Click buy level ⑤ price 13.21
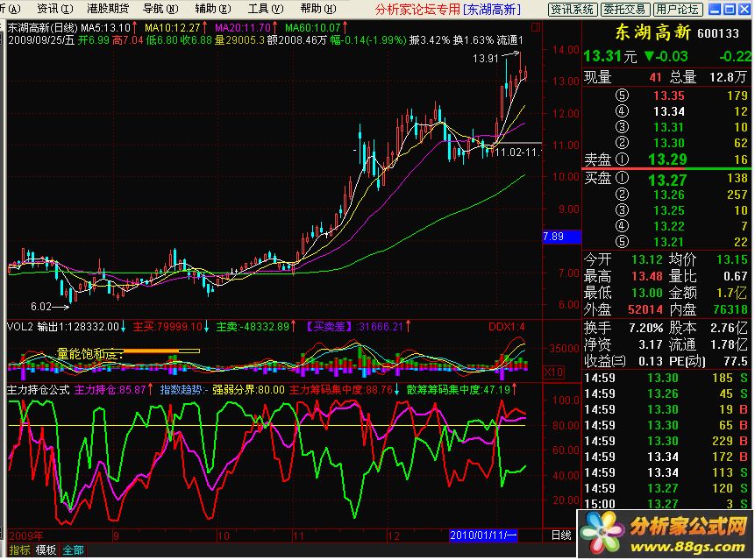The image size is (755, 560). click(669, 242)
